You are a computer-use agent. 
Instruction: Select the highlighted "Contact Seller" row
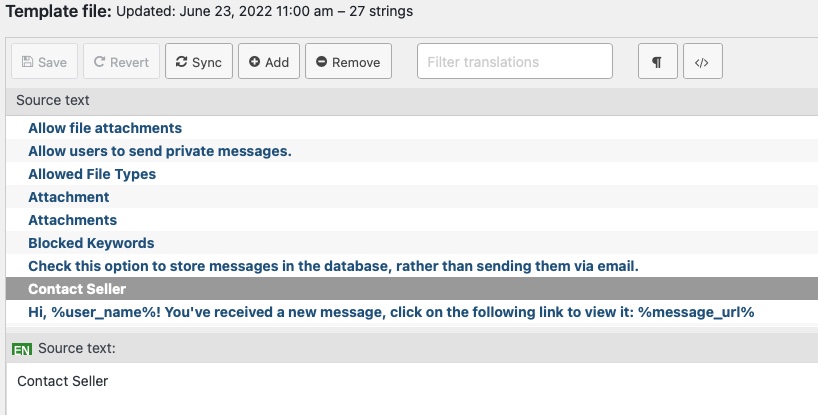click(412, 288)
